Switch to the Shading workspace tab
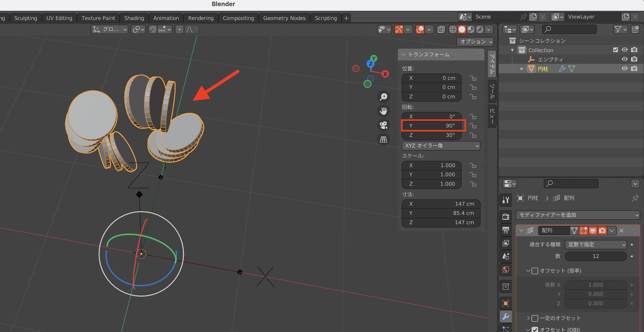The image size is (644, 332). (134, 18)
